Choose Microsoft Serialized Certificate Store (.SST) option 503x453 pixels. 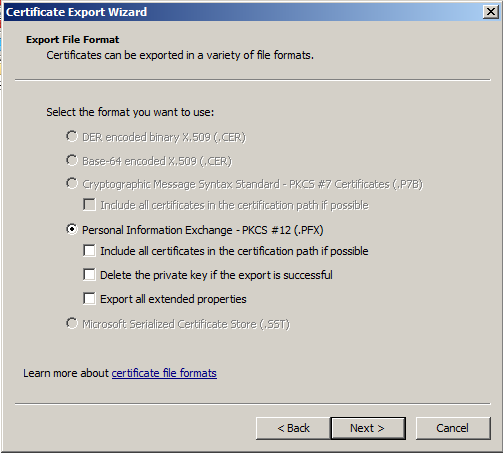(x=72, y=323)
